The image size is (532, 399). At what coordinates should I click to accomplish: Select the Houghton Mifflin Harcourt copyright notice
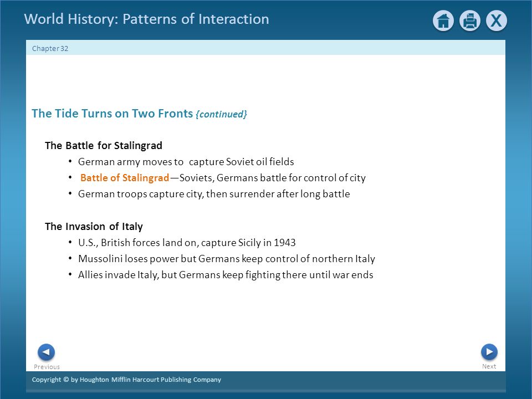pyautogui.click(x=126, y=380)
